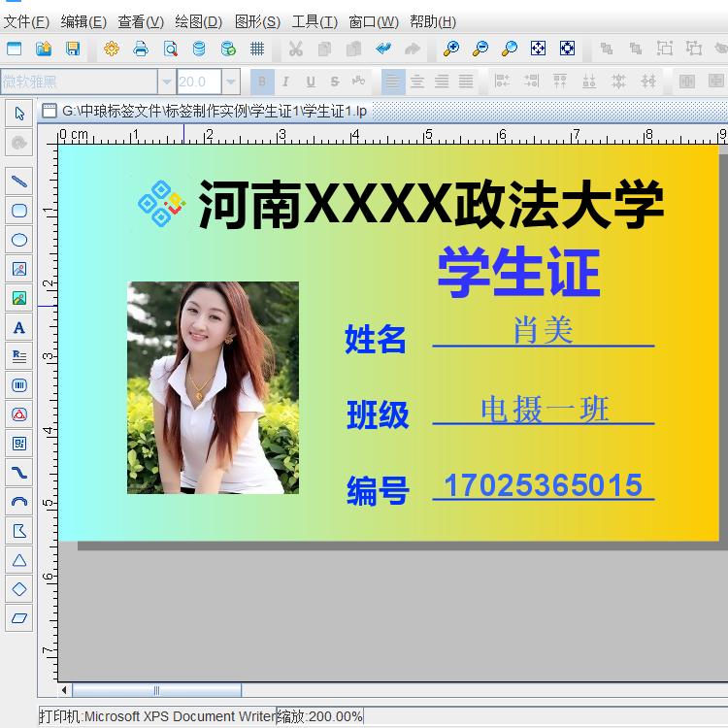The height and width of the screenshot is (728, 728).
Task: Click the student photo on the card
Action: [213, 387]
